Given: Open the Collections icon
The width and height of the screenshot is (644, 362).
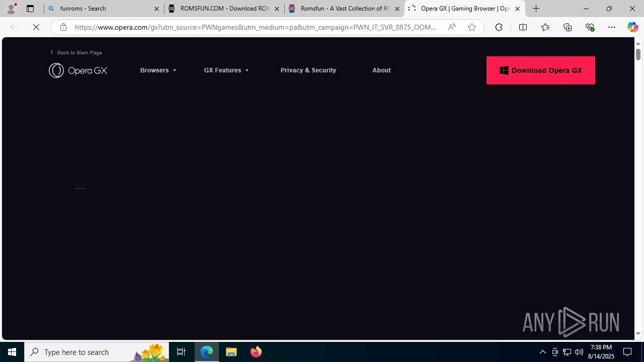Looking at the screenshot, I should [568, 27].
